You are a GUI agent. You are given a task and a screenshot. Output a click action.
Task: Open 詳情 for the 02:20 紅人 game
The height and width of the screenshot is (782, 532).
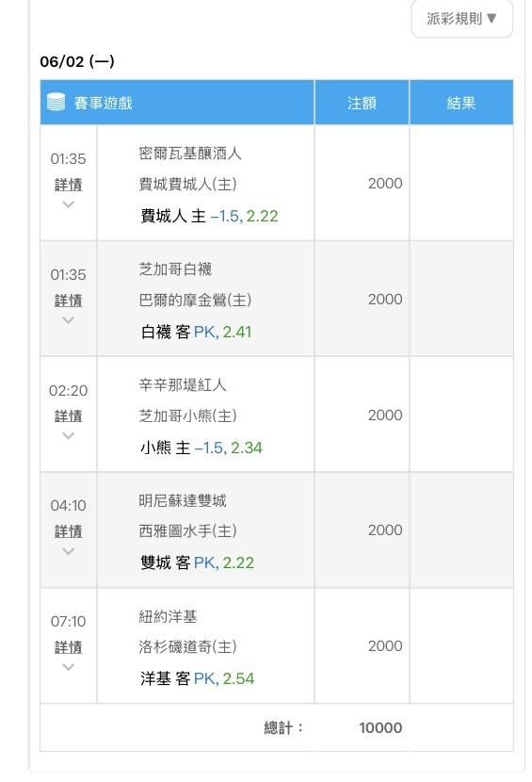(x=69, y=416)
